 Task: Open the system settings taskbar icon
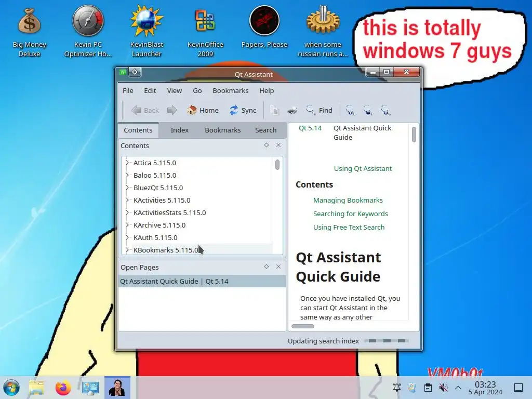pyautogui.click(x=90, y=388)
